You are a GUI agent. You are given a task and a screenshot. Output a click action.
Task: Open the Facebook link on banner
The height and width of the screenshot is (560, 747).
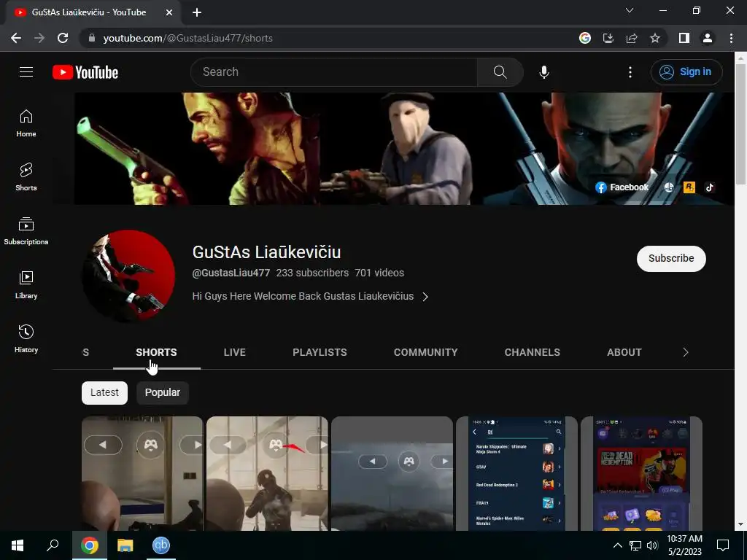(x=622, y=187)
